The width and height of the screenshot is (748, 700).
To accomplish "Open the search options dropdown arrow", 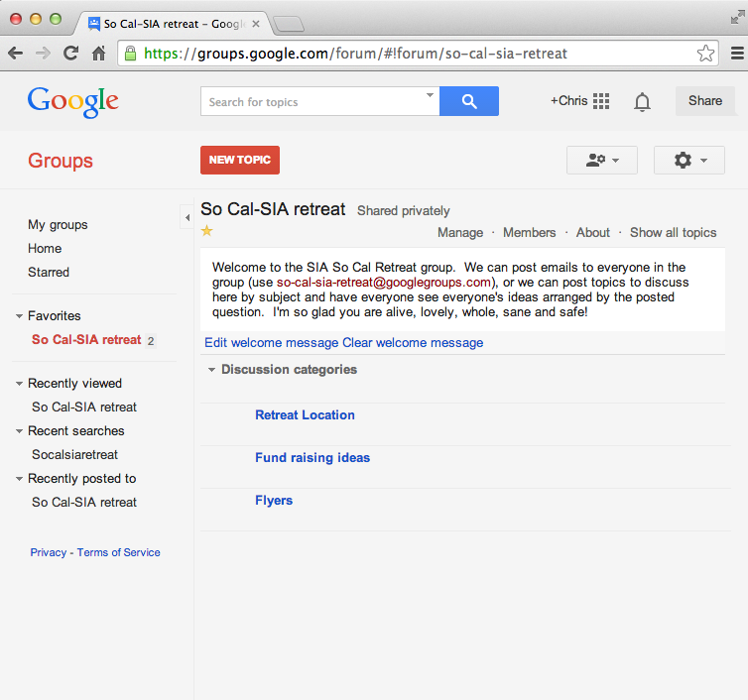I will point(430,95).
